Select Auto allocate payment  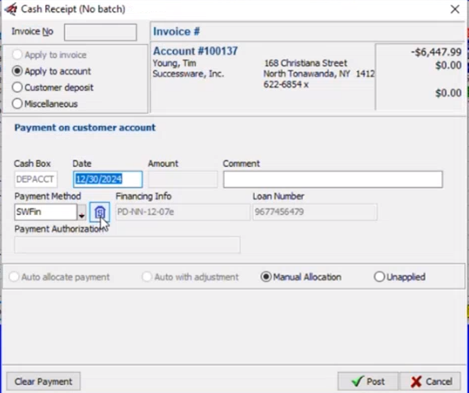pos(60,277)
